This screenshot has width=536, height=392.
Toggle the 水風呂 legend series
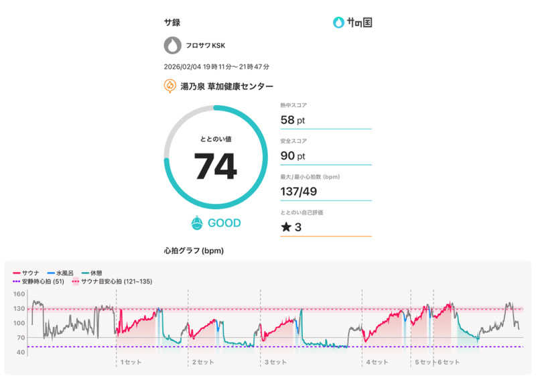coord(60,273)
